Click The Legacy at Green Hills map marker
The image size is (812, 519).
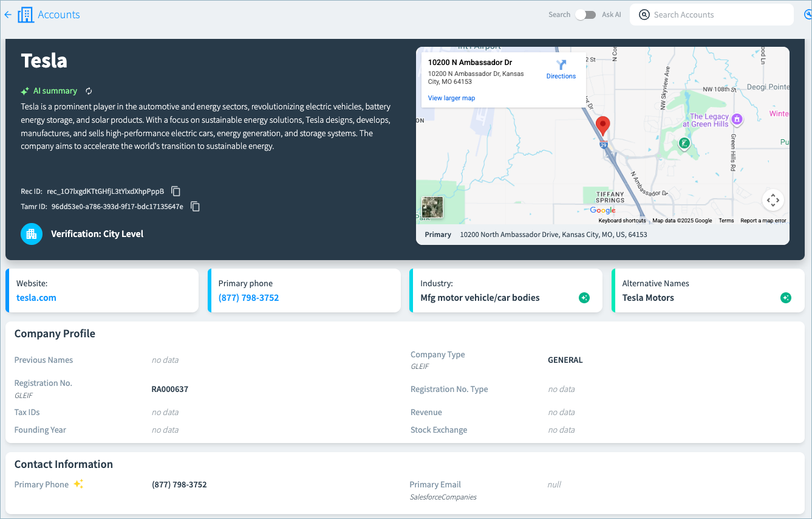pos(737,119)
